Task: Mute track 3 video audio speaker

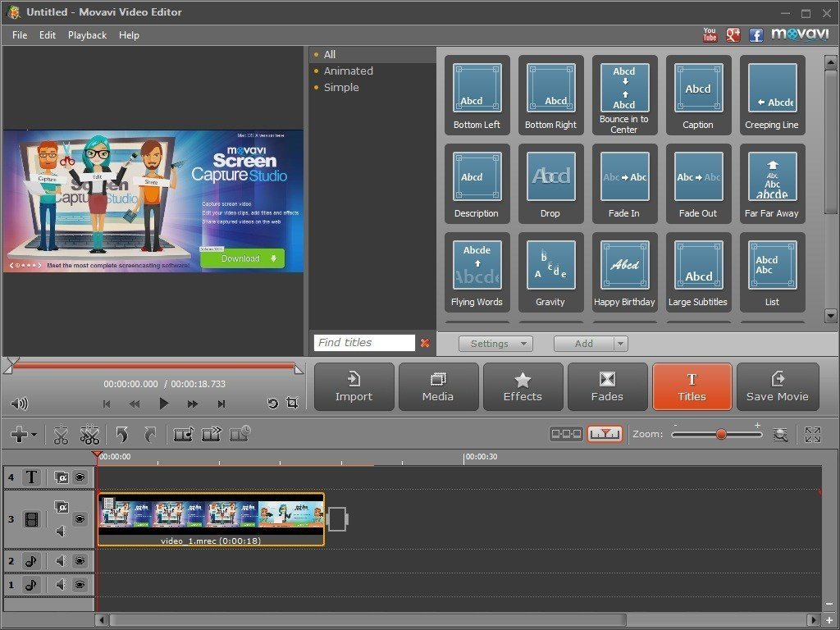Action: coord(61,531)
